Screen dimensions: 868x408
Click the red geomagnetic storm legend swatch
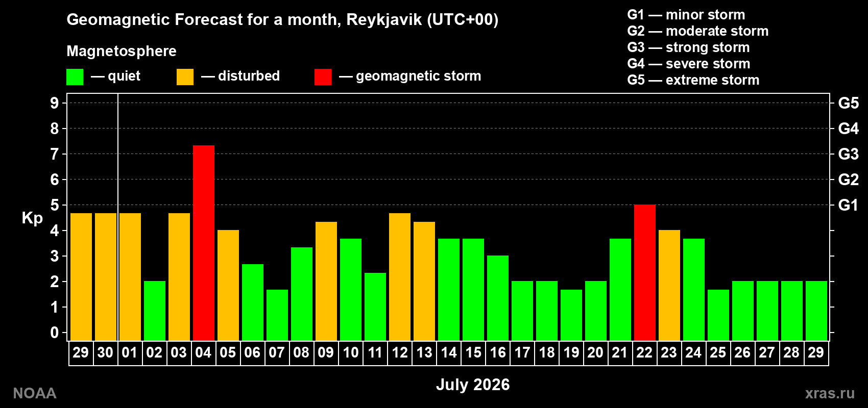tap(323, 77)
